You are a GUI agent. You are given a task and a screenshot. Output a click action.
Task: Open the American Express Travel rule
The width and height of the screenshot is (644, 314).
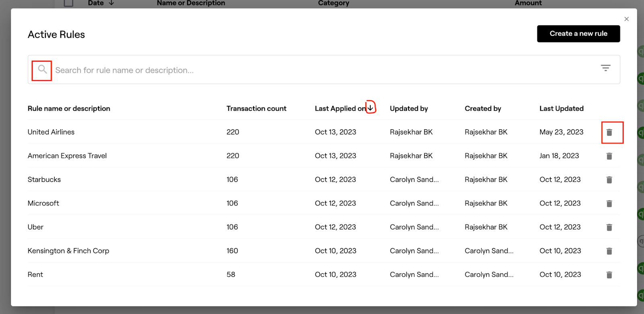coord(67,156)
